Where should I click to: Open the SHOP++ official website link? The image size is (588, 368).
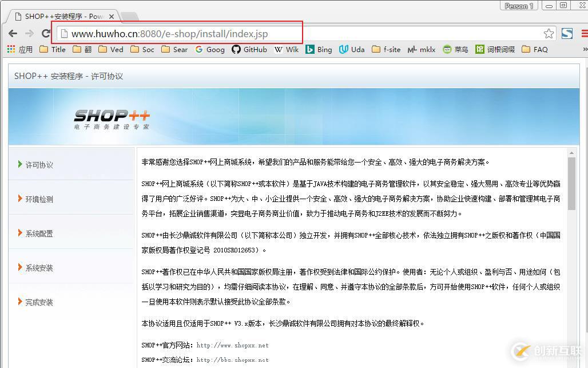[x=232, y=345]
